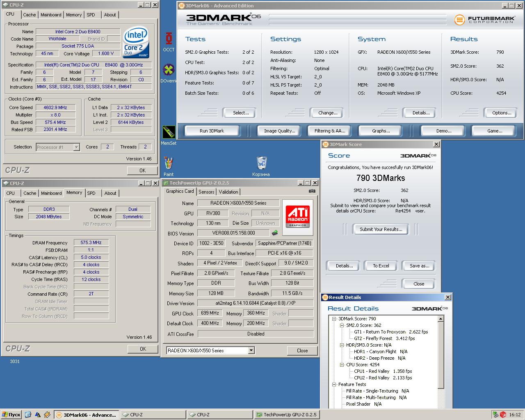Click OK in the bottom CPU-Z Memory window
The height and width of the screenshot is (420, 525).
142,349
